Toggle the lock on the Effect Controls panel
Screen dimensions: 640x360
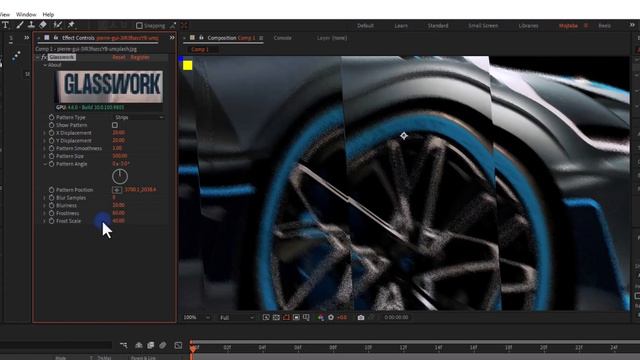click(x=56, y=38)
